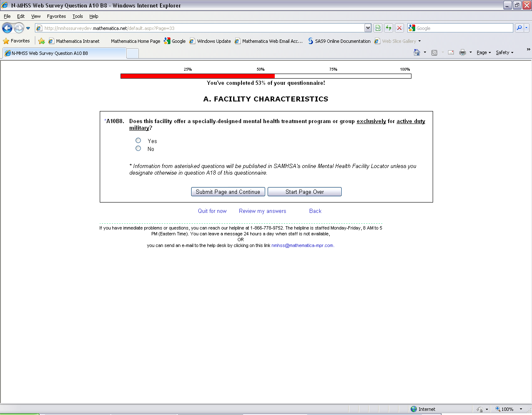Expand the Home button dropdown arrow
532x415 pixels.
[425, 52]
